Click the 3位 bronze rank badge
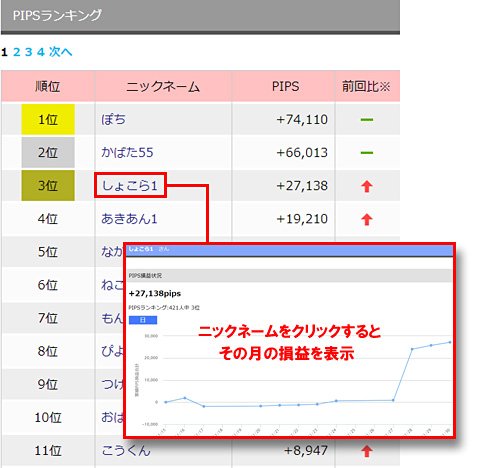 tap(48, 186)
